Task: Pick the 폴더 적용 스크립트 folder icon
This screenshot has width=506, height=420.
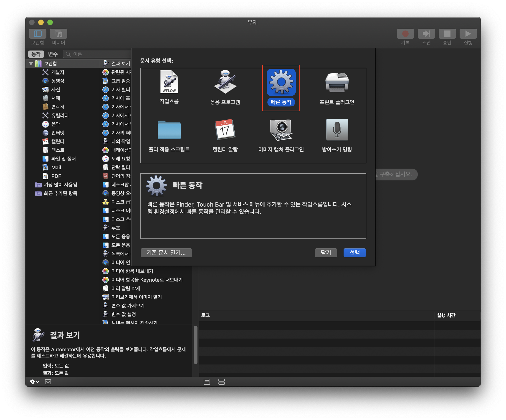Action: (169, 130)
